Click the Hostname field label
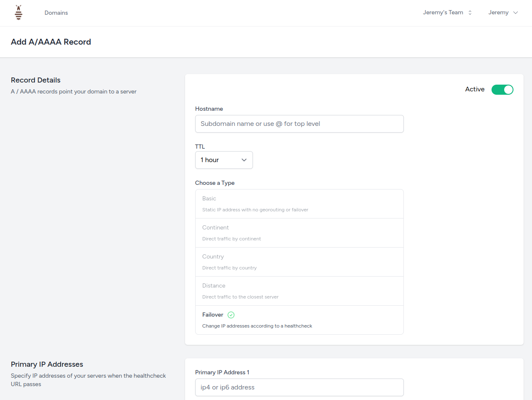The height and width of the screenshot is (400, 532). (x=209, y=109)
